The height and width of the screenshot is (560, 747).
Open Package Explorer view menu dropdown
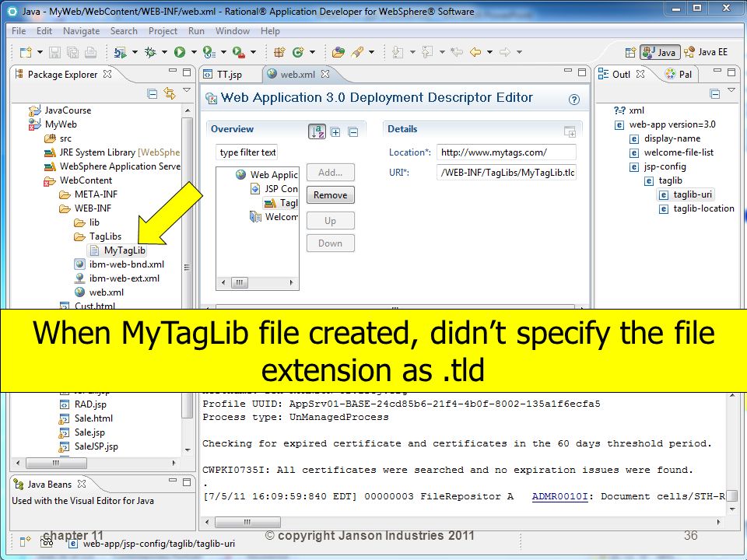click(x=187, y=90)
